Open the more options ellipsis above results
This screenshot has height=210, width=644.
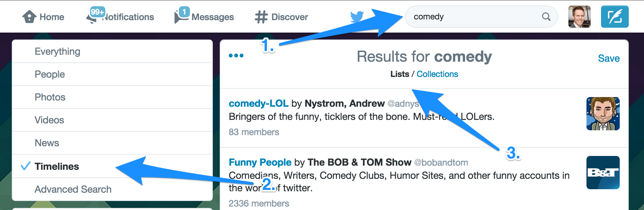pos(236,55)
